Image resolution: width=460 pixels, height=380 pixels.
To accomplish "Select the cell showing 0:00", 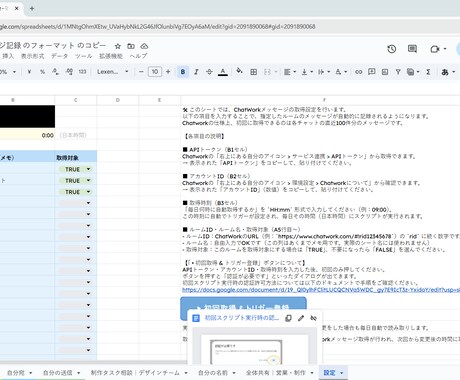I will [27, 135].
